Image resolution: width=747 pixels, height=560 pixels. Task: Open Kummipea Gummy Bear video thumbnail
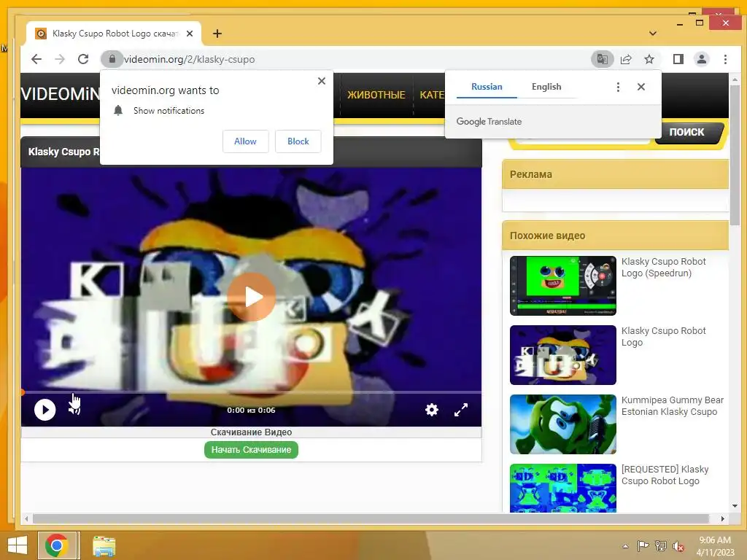(562, 424)
